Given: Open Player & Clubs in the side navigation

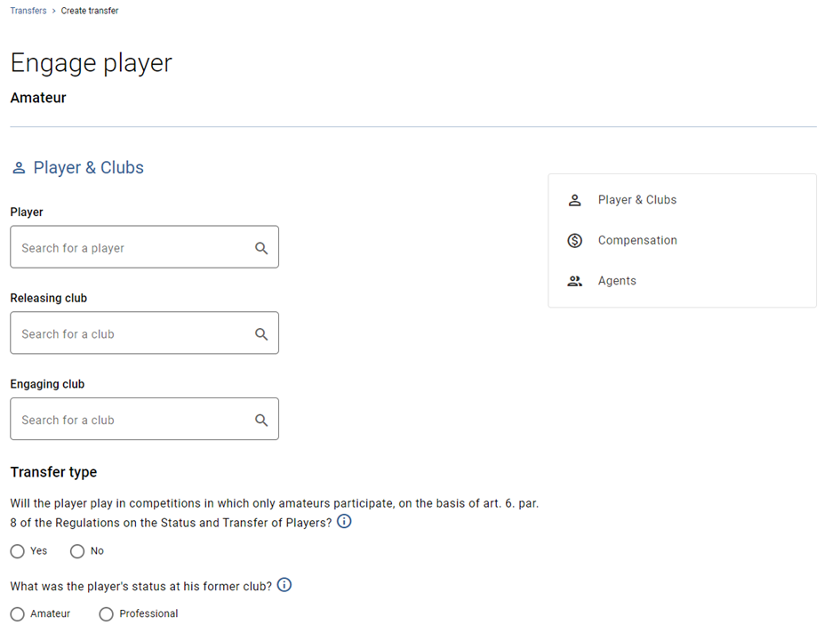Looking at the screenshot, I should 637,200.
